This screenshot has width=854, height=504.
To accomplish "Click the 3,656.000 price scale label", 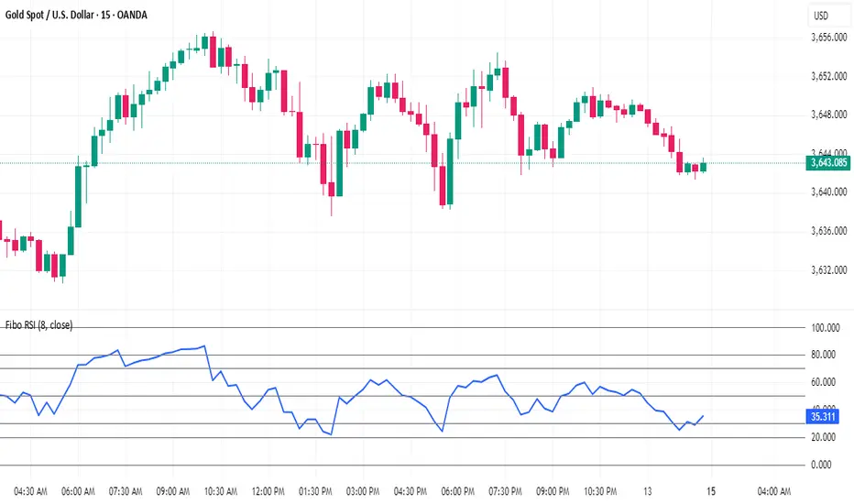I will 826,38.
